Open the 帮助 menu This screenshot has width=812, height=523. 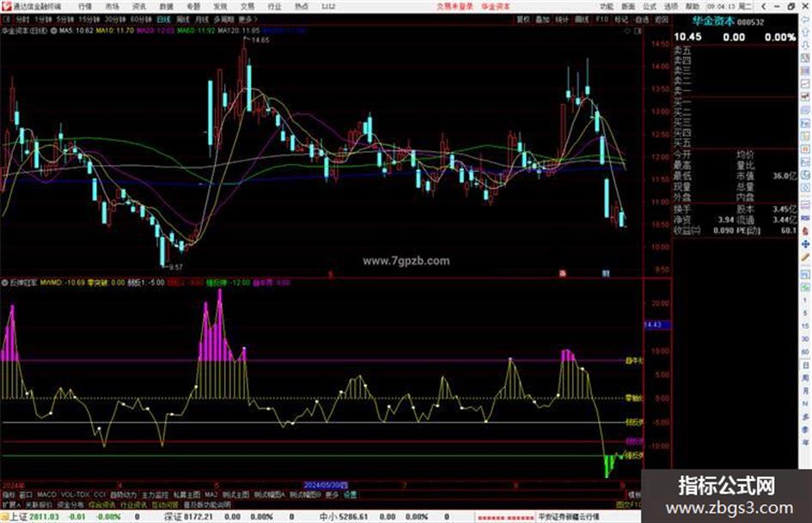coord(693,7)
